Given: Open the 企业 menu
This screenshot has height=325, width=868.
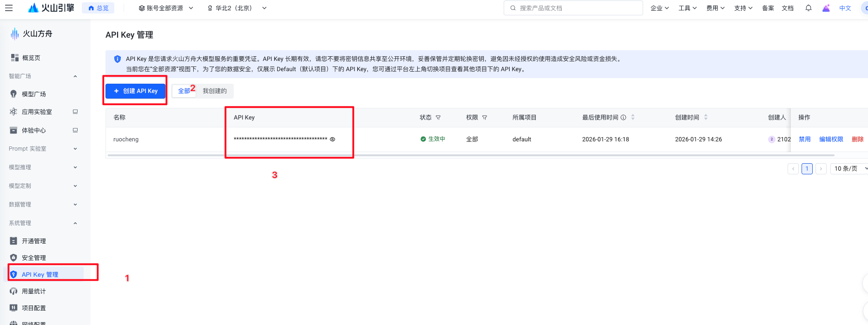Looking at the screenshot, I should (659, 8).
